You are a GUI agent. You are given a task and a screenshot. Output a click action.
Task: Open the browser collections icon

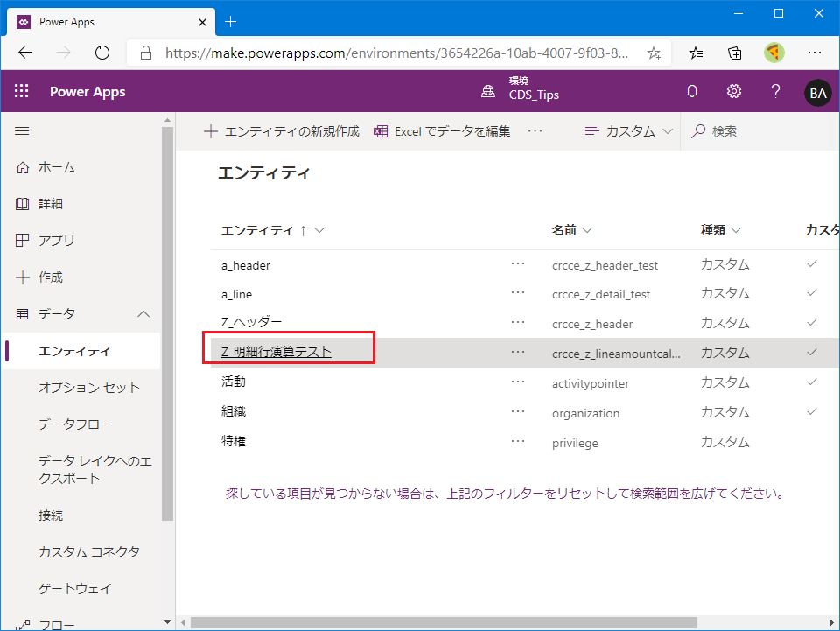(734, 53)
